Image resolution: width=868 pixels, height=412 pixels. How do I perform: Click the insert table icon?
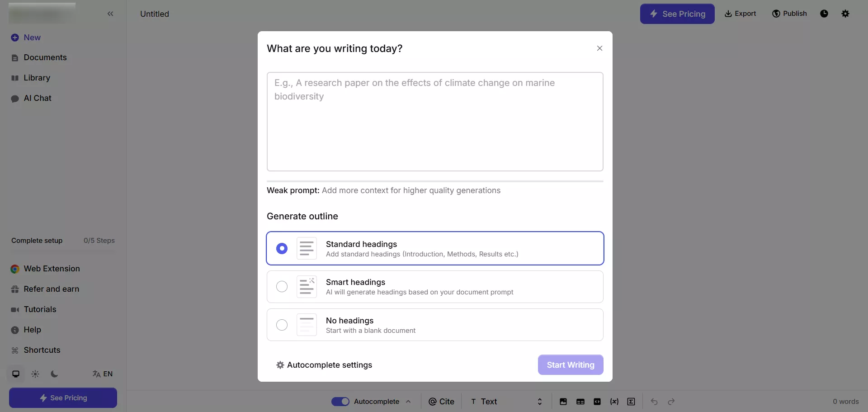(x=580, y=402)
